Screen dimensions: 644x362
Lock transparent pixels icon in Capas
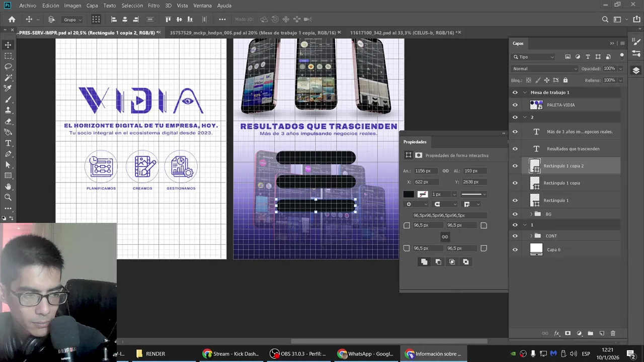click(x=528, y=80)
